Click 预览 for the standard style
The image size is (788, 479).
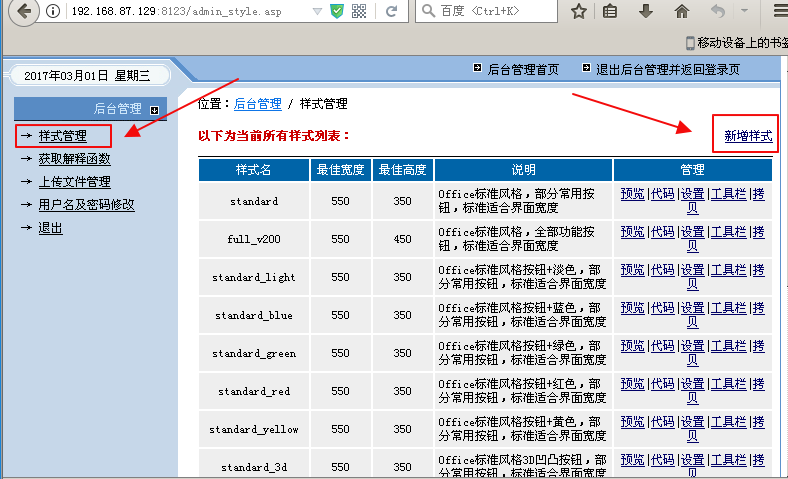pos(633,194)
